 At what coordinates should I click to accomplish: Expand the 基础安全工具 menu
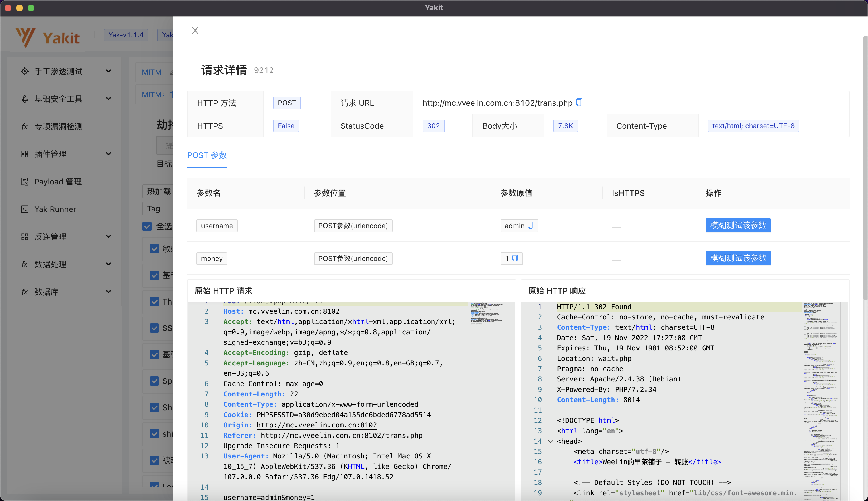pos(108,99)
